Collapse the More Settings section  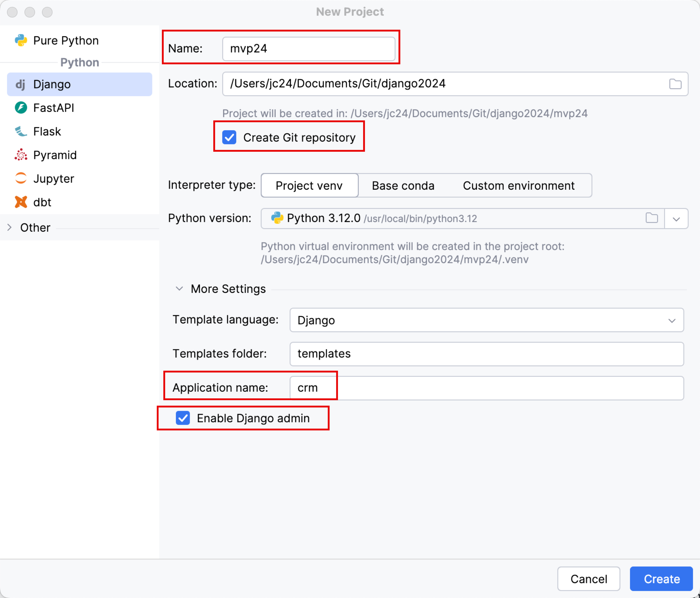[x=179, y=289]
